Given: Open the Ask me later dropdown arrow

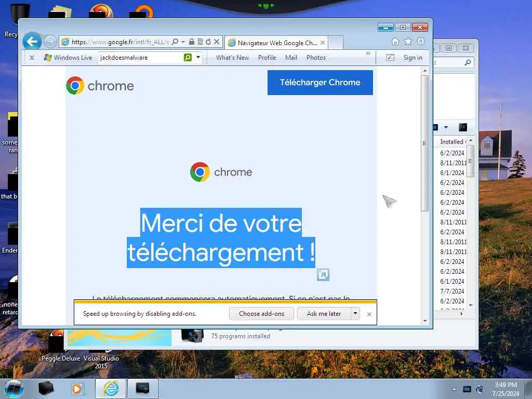Looking at the screenshot, I should pyautogui.click(x=355, y=313).
